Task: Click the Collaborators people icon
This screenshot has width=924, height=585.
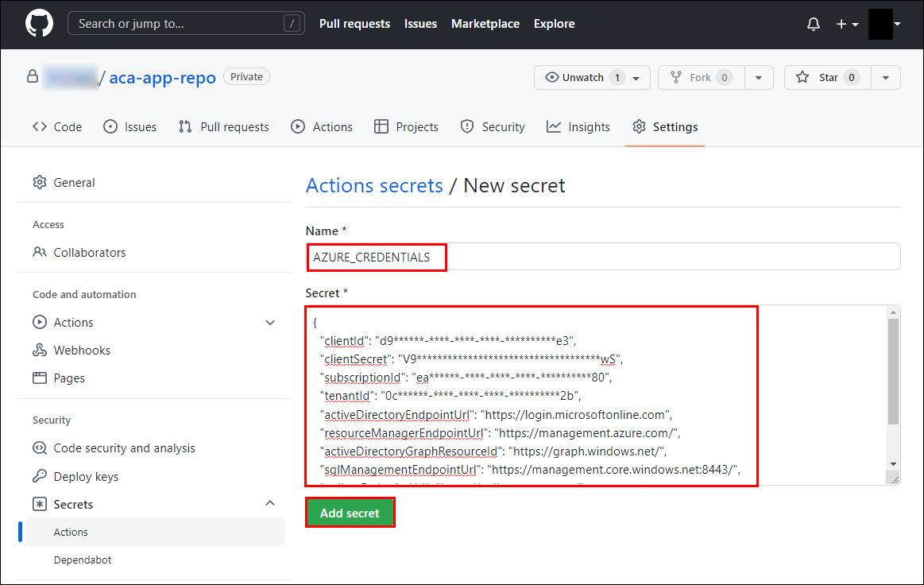Action: 40,253
